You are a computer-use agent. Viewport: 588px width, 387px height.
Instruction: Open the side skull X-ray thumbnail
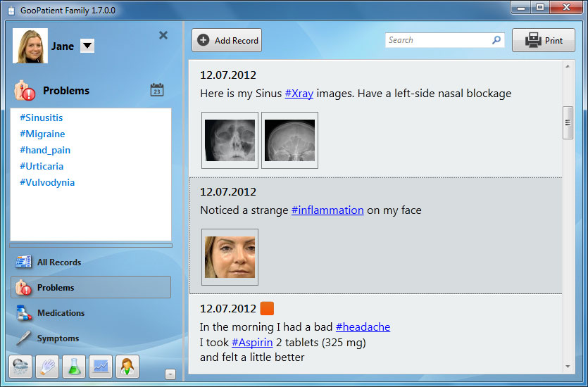290,141
